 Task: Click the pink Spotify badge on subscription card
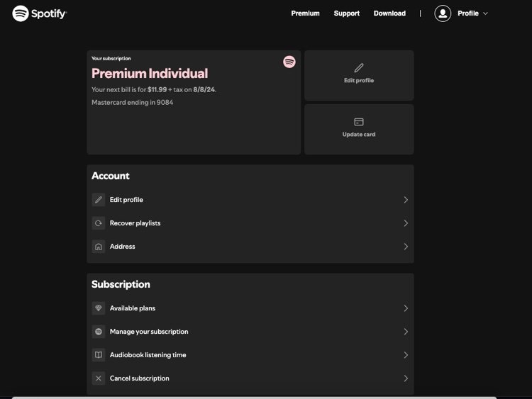click(x=289, y=62)
